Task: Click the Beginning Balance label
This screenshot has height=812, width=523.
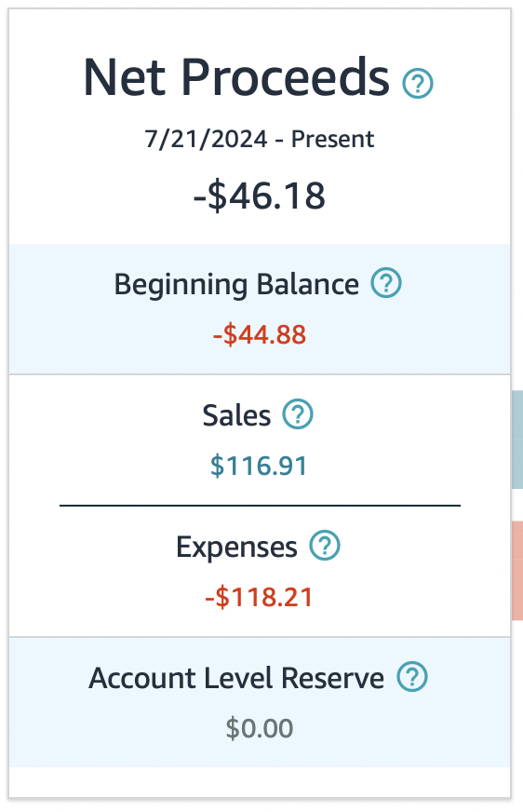Action: (236, 284)
